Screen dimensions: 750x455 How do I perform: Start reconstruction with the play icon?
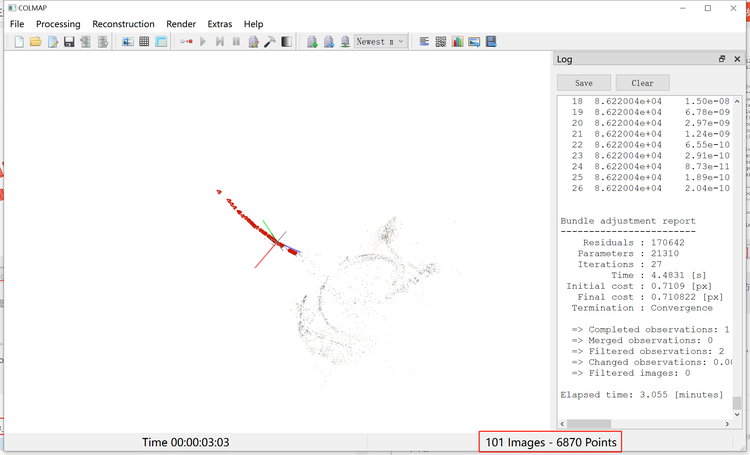pos(203,42)
